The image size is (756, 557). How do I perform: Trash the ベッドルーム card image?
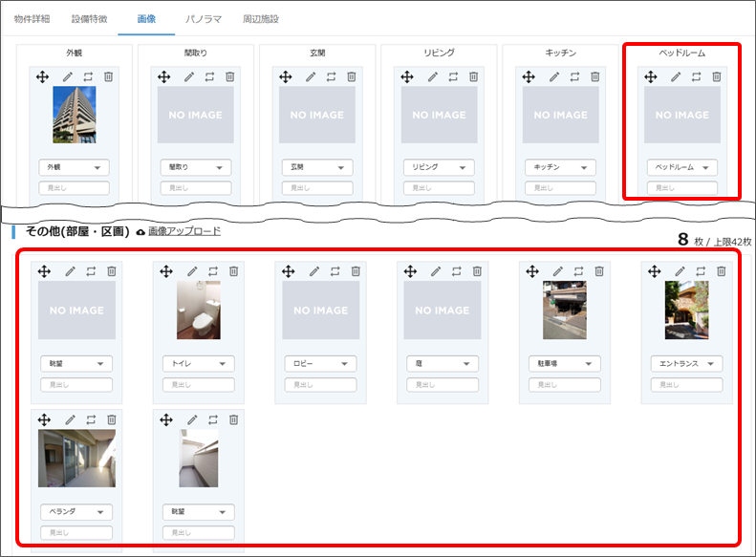click(x=717, y=76)
